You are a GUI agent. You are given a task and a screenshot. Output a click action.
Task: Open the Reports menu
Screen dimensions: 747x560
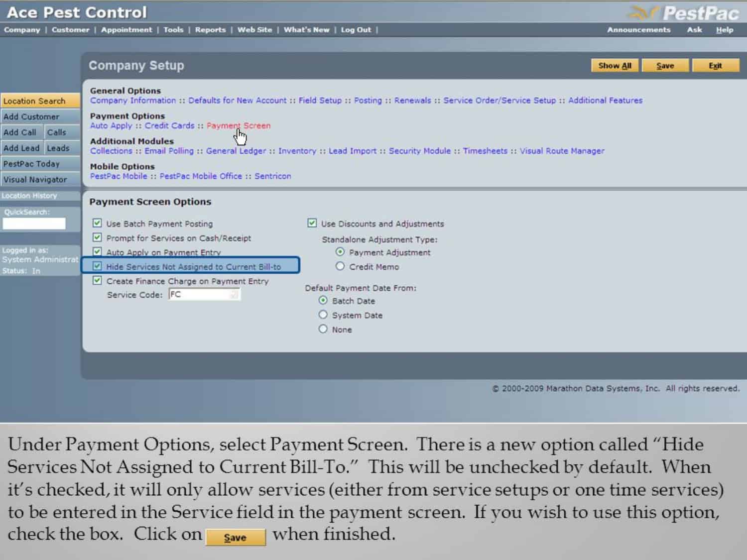click(210, 30)
